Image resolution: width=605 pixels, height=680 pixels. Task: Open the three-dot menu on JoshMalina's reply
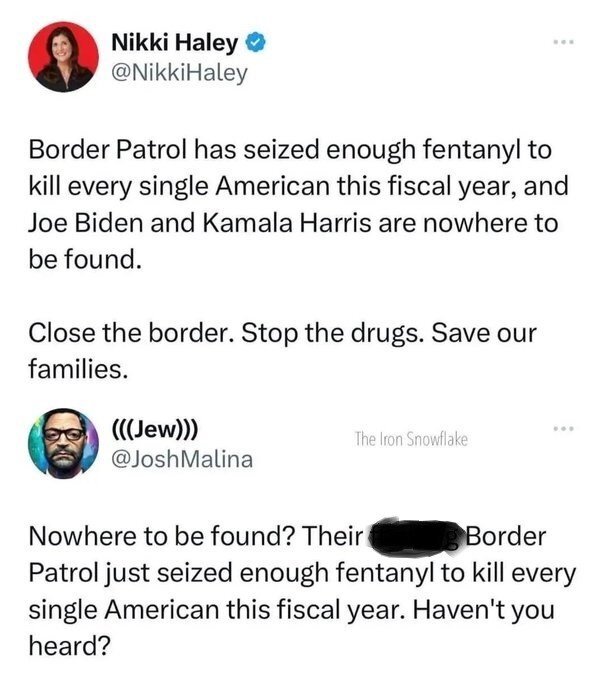(563, 428)
